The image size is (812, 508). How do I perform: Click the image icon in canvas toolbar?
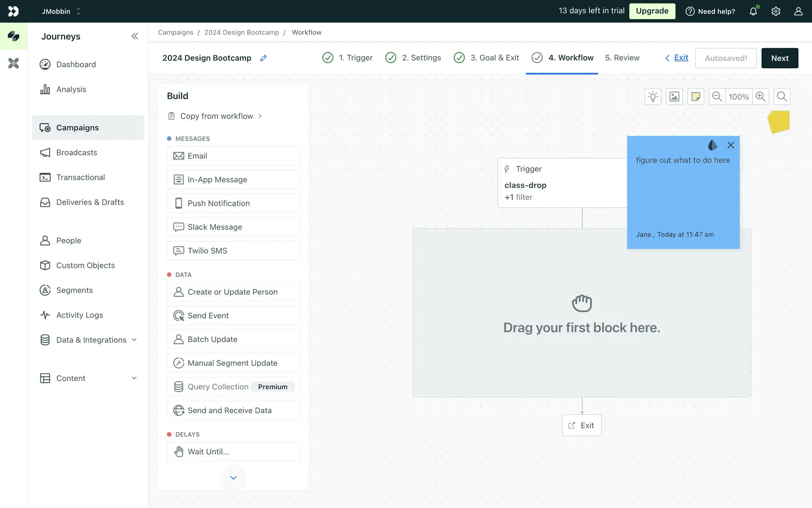[x=674, y=97]
